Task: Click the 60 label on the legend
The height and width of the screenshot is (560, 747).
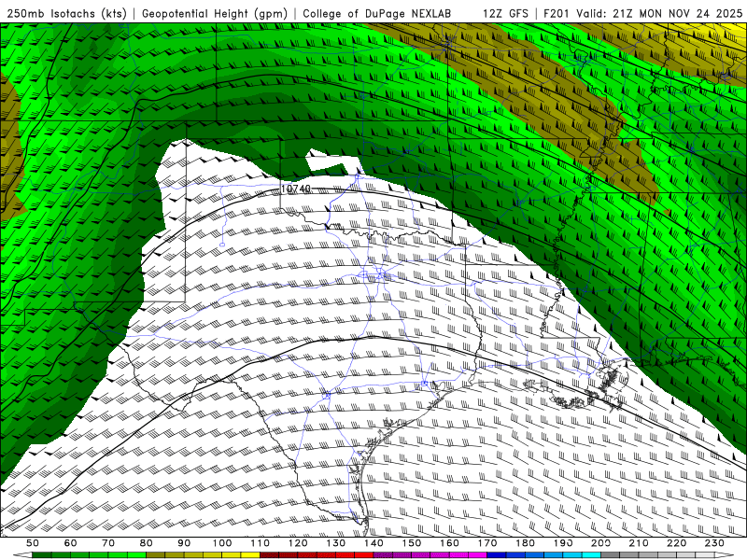Action: (71, 543)
